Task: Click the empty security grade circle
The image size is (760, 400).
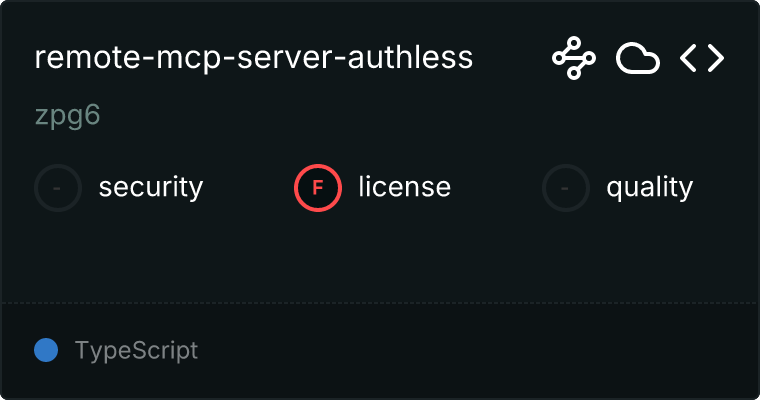Action: pyautogui.click(x=58, y=188)
